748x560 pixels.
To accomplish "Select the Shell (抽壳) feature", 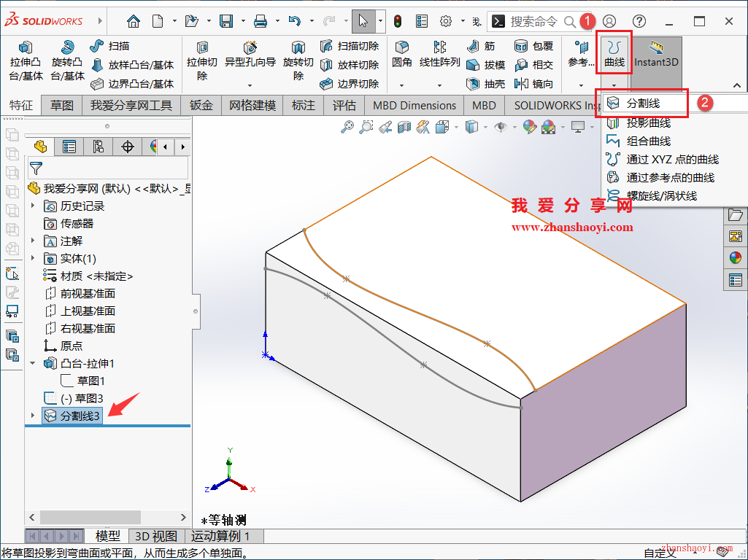I will (485, 84).
